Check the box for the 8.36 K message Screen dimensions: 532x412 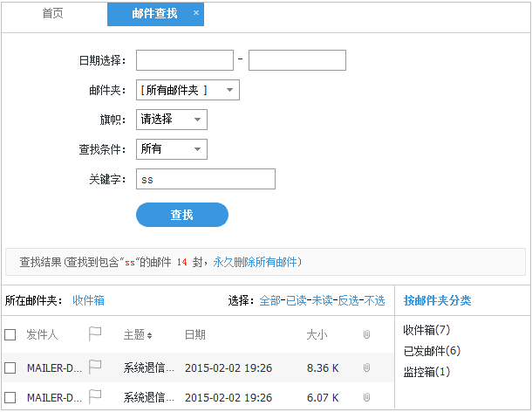10,368
